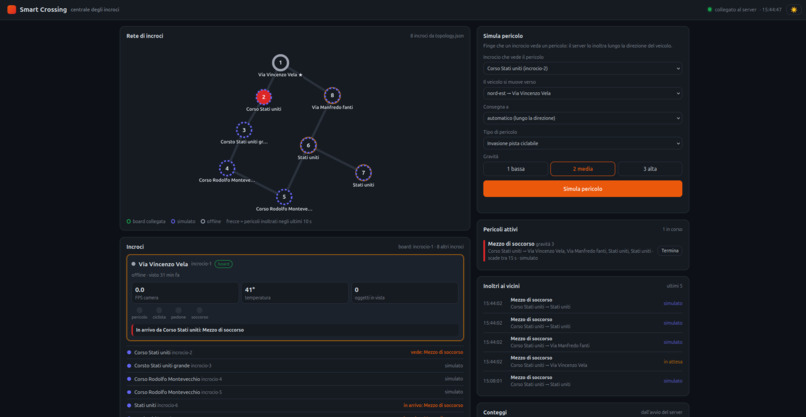Click 'Corso Rodolfo Montevecchio incrocio-4' row
The width and height of the screenshot is (806, 417).
[x=295, y=379]
